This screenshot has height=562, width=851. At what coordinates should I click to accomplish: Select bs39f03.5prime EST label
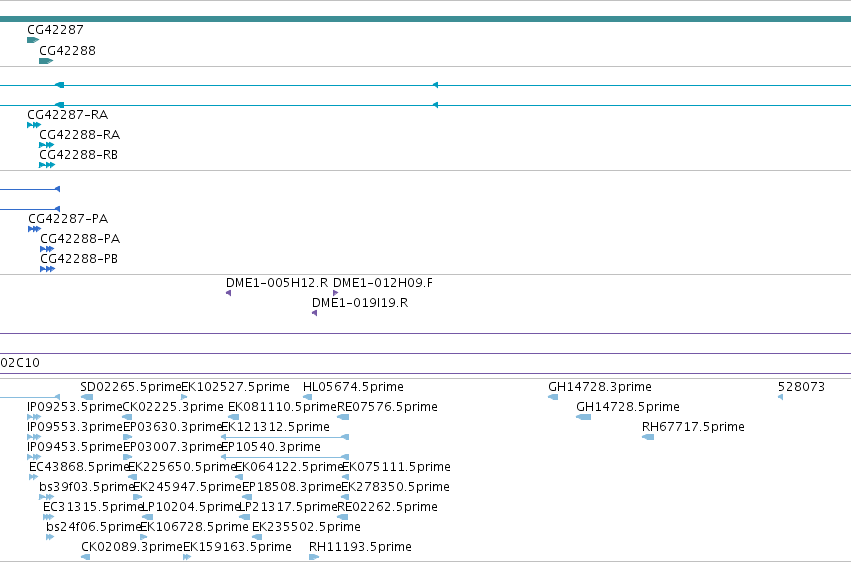pyautogui.click(x=86, y=487)
